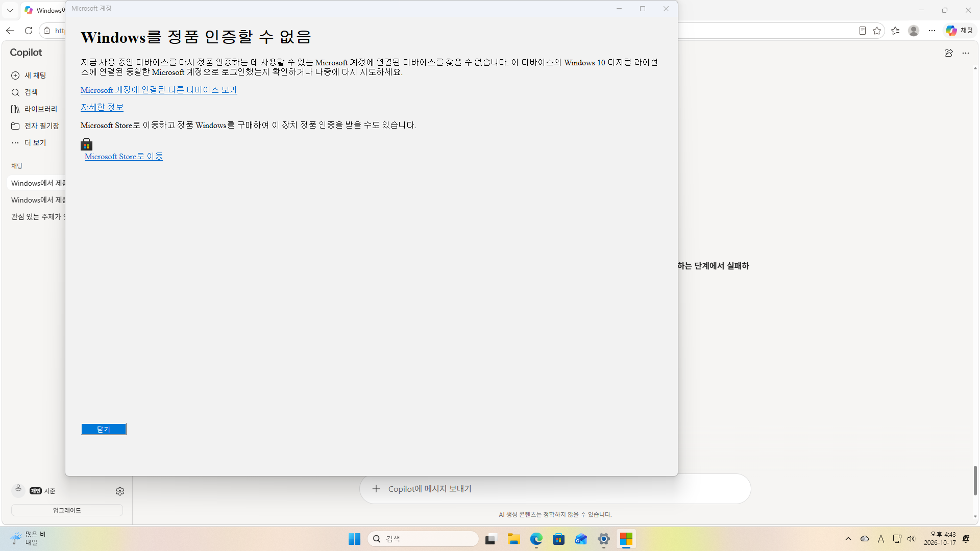The height and width of the screenshot is (551, 980).
Task: Click the Copilot page vertical scrollbar thumb
Action: click(x=975, y=480)
